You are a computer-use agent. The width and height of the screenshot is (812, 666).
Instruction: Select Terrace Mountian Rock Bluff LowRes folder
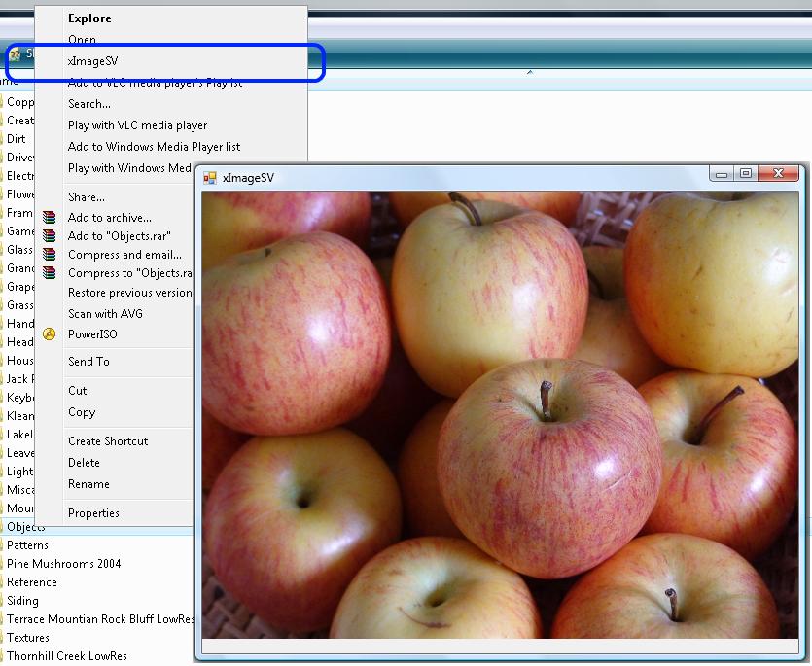click(100, 619)
